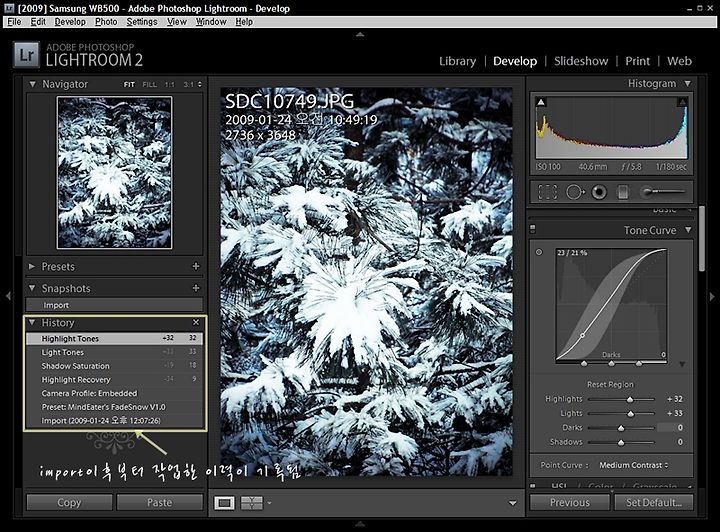Click the Set Default button
720x532 pixels.
tap(653, 503)
